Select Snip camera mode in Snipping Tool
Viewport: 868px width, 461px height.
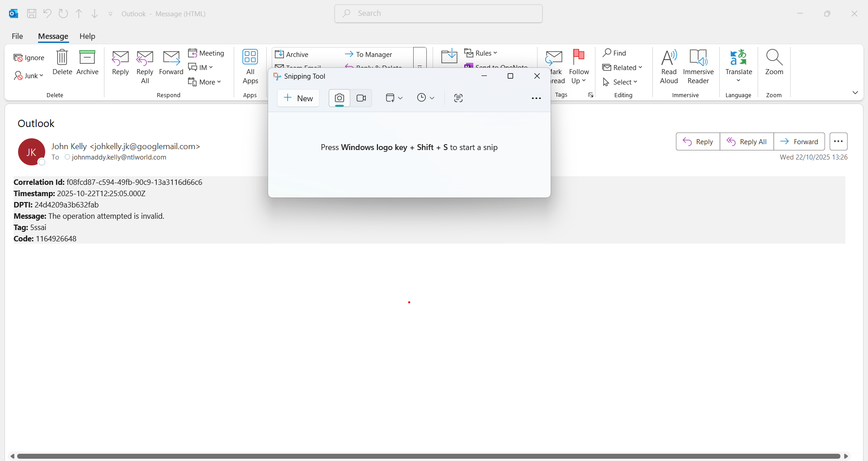click(340, 98)
